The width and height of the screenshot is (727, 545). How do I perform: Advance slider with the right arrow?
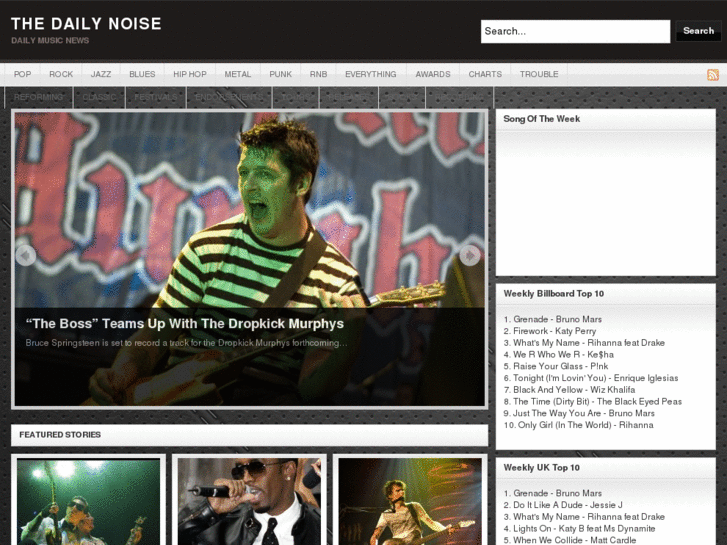click(470, 255)
